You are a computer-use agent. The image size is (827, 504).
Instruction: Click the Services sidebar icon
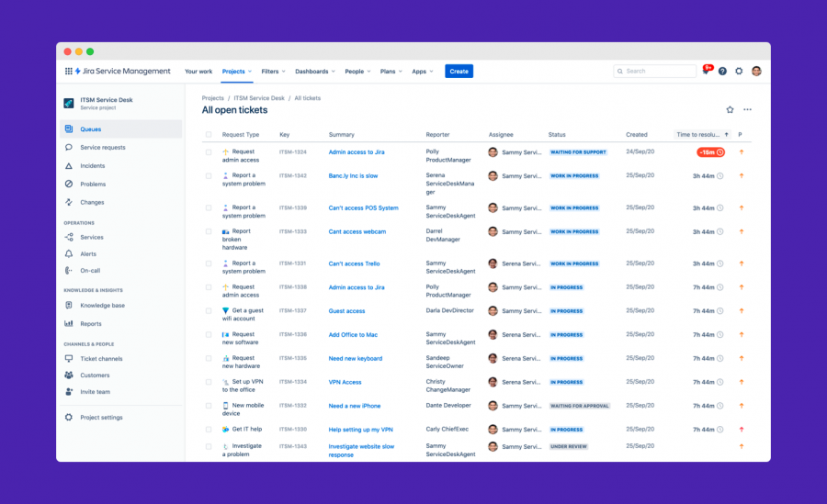[69, 237]
